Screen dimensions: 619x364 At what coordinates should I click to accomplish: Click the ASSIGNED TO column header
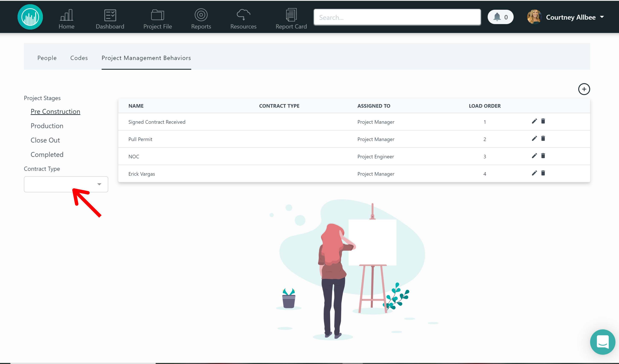[x=374, y=106]
